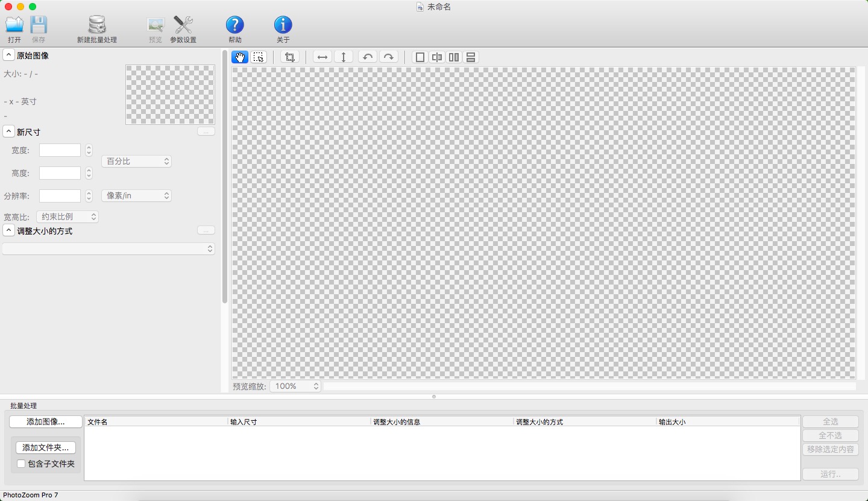Open the constrain proportions dropdown
This screenshot has height=501, width=868.
[x=67, y=216]
